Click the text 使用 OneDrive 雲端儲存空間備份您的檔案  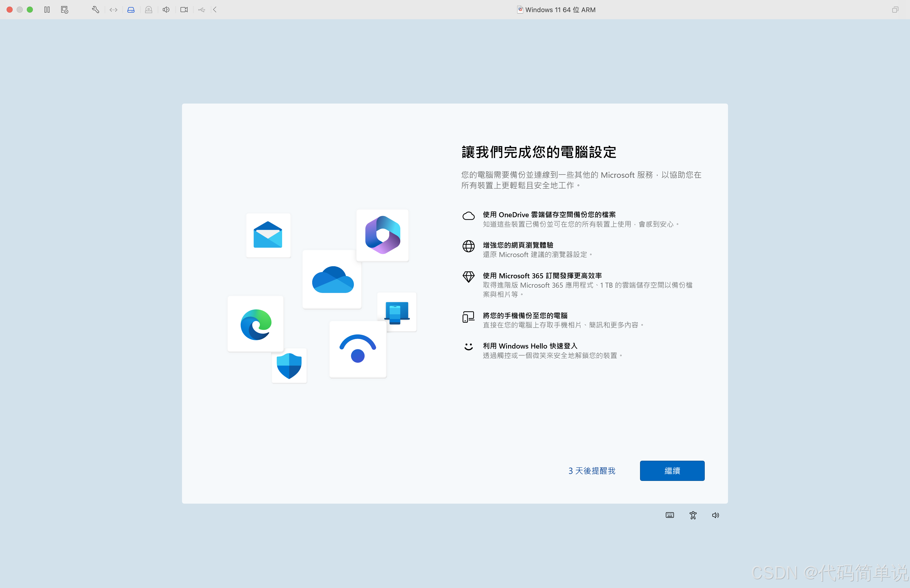[549, 215]
